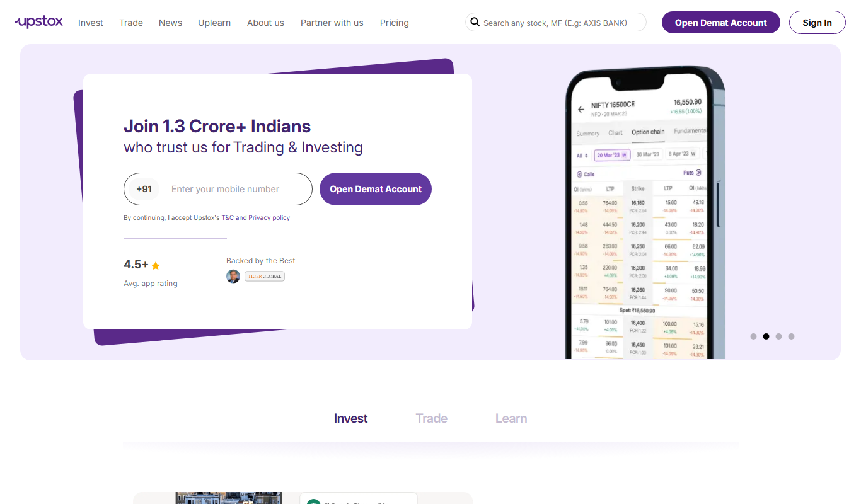Image resolution: width=861 pixels, height=504 pixels.
Task: Click the yellow star rating icon
Action: (x=156, y=265)
